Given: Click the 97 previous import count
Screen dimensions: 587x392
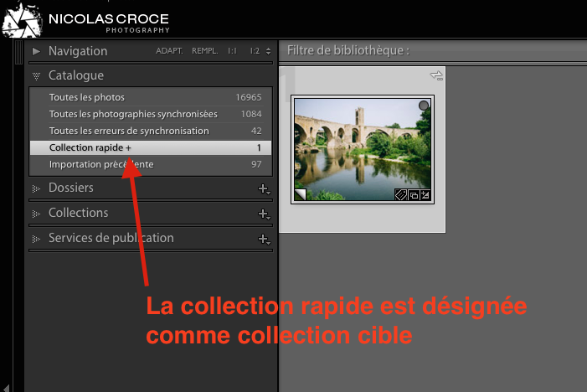Looking at the screenshot, I should [256, 164].
